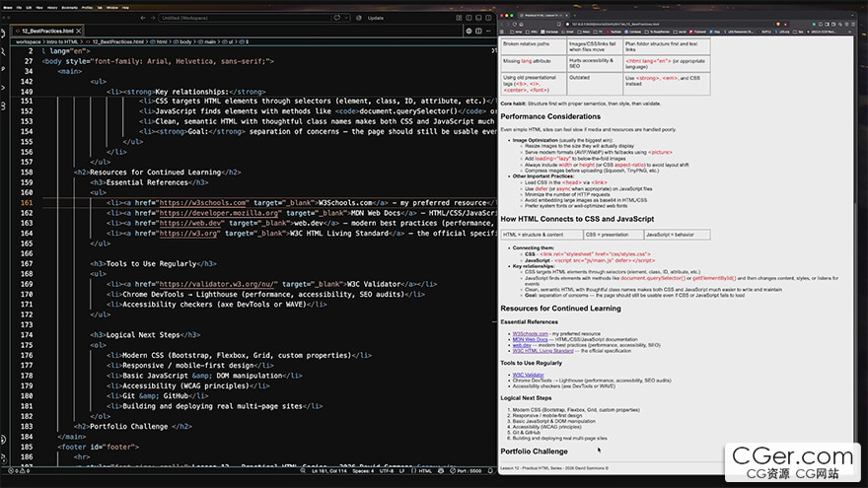Click 'Logical Next Steps' h3 code on line 174
Screen dimensions: 868x488
[x=145, y=335]
